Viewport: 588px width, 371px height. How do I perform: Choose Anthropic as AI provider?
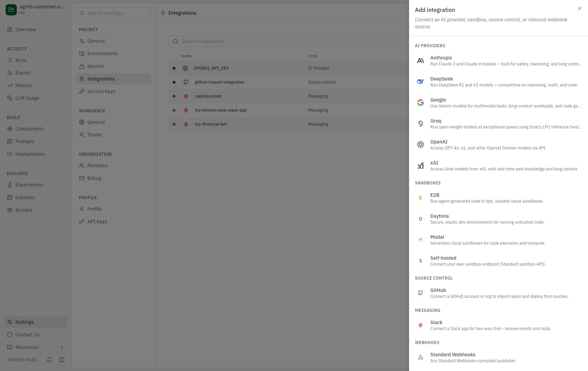pos(499,61)
